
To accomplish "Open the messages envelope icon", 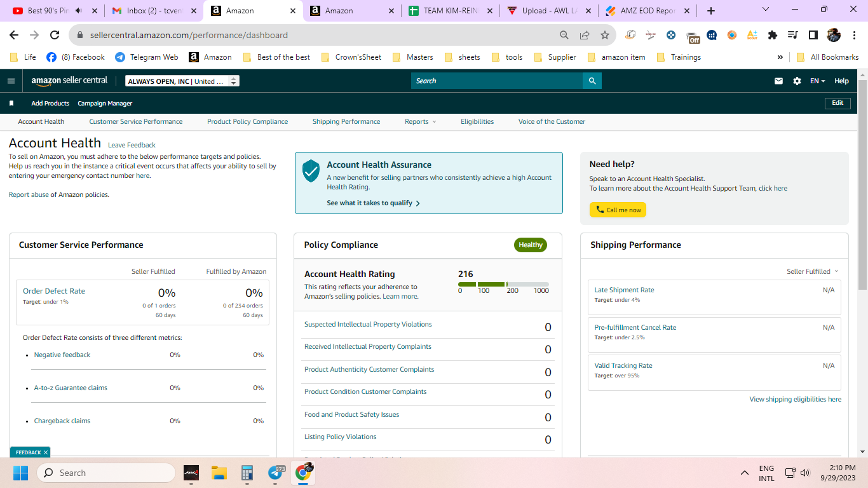I will tap(778, 81).
